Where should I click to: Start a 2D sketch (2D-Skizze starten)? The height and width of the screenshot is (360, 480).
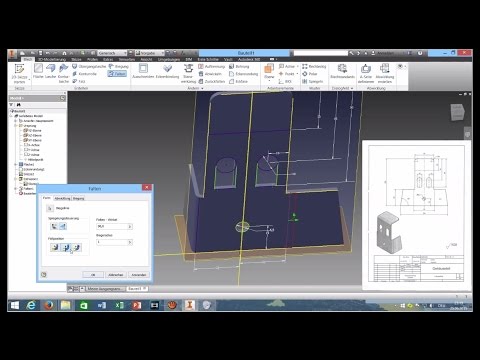click(x=19, y=74)
